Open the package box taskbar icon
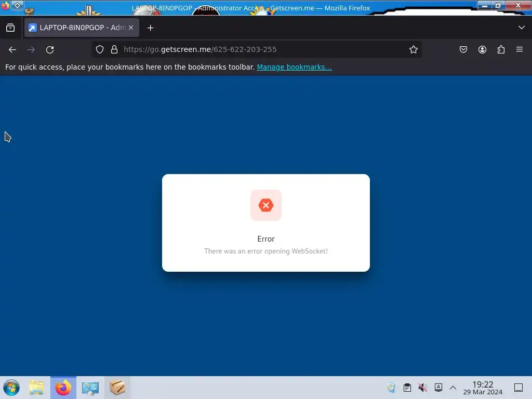 [117, 388]
